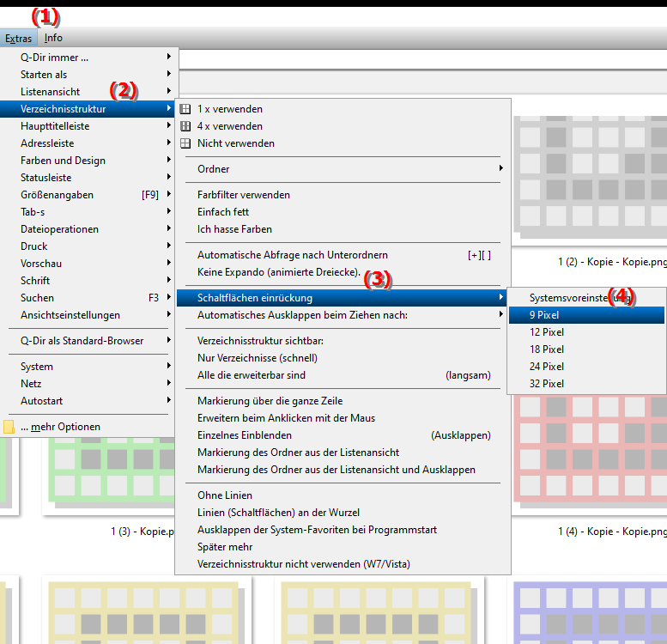Open '... mehr Optionen'
The width and height of the screenshot is (667, 644).
88,427
